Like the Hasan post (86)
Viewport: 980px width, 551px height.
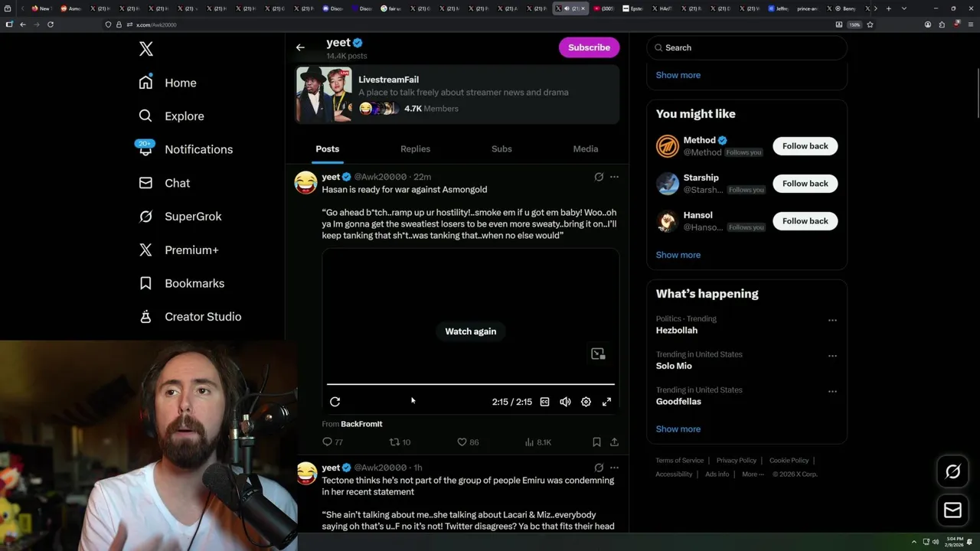(x=468, y=442)
